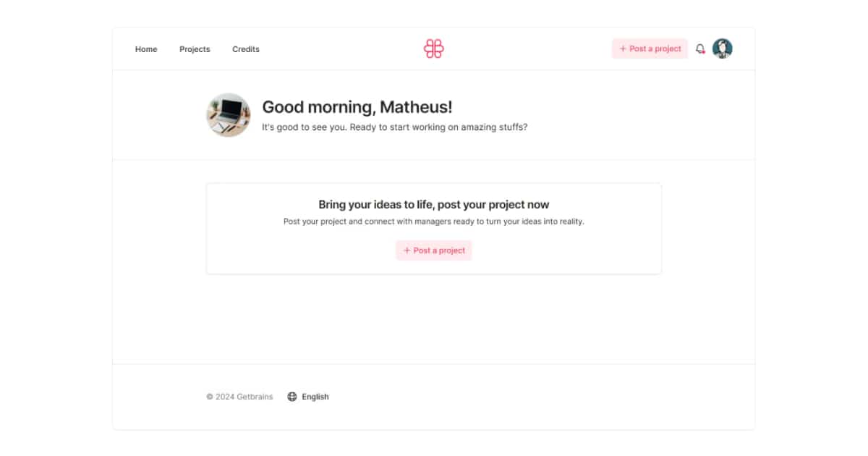Click the card text about connecting with managers
This screenshot has width=868, height=456.
click(434, 221)
